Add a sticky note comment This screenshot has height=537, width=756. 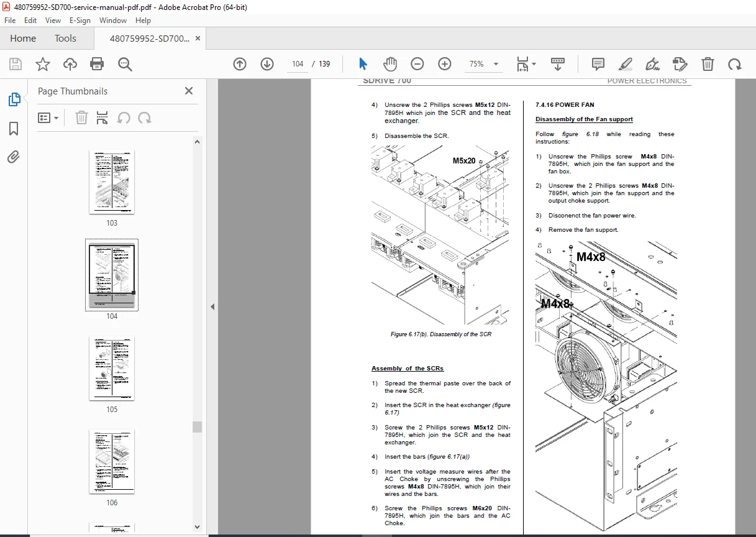point(598,64)
